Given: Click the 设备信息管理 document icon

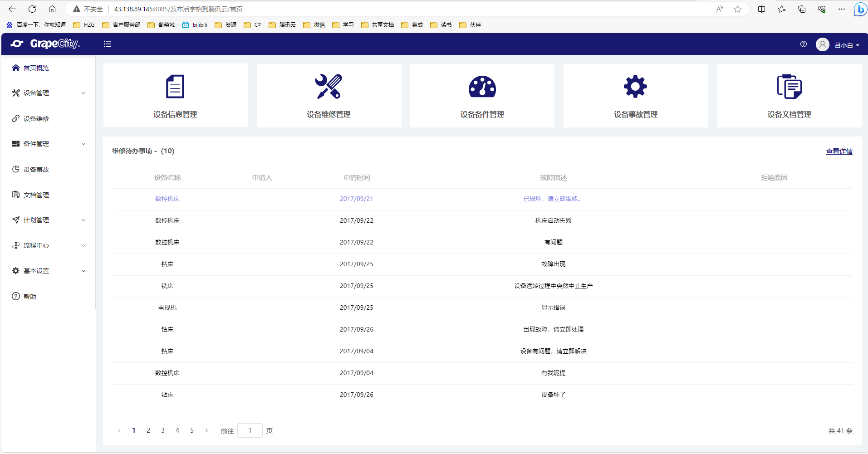Looking at the screenshot, I should coord(175,87).
